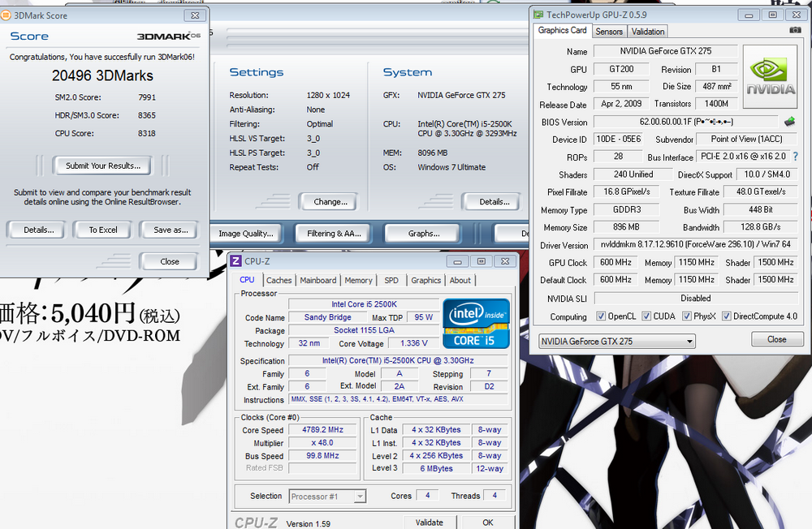812x529 pixels.
Task: Open Filtering & AA options
Action: pyautogui.click(x=334, y=234)
